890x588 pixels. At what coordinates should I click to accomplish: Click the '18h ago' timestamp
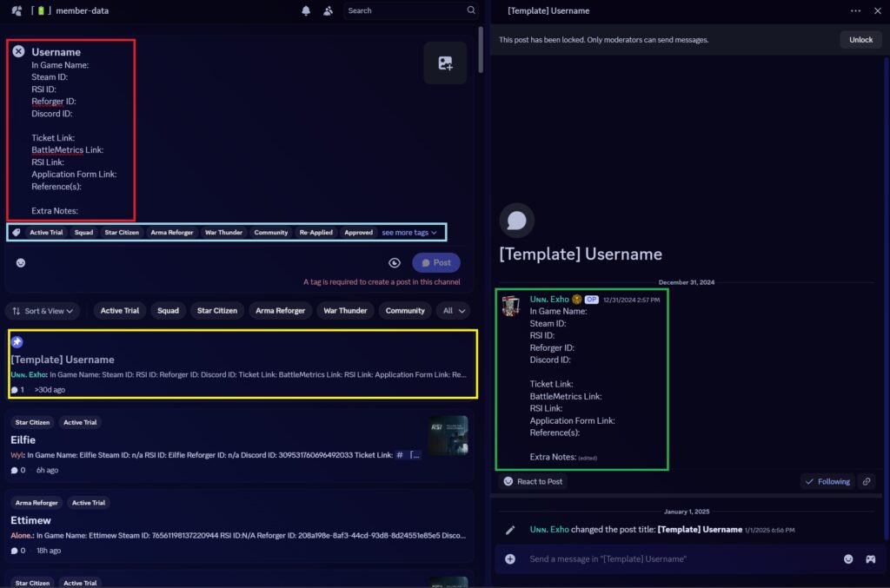[49, 551]
